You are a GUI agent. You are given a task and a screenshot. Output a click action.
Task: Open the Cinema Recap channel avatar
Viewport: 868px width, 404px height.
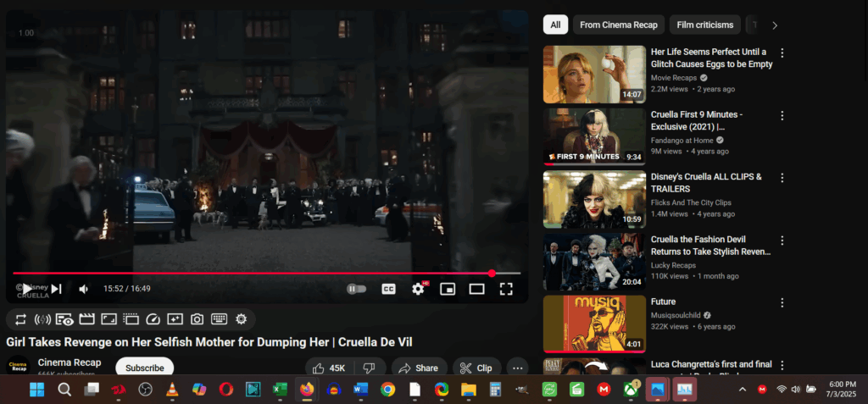tap(17, 367)
